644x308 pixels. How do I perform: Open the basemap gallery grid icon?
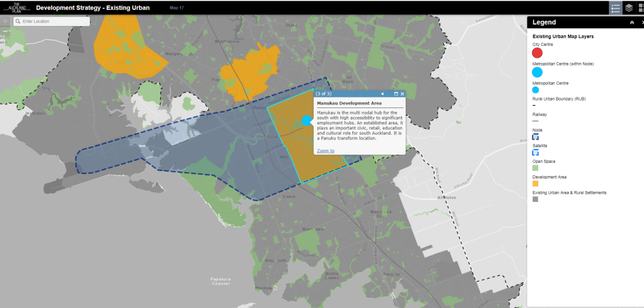click(x=640, y=8)
